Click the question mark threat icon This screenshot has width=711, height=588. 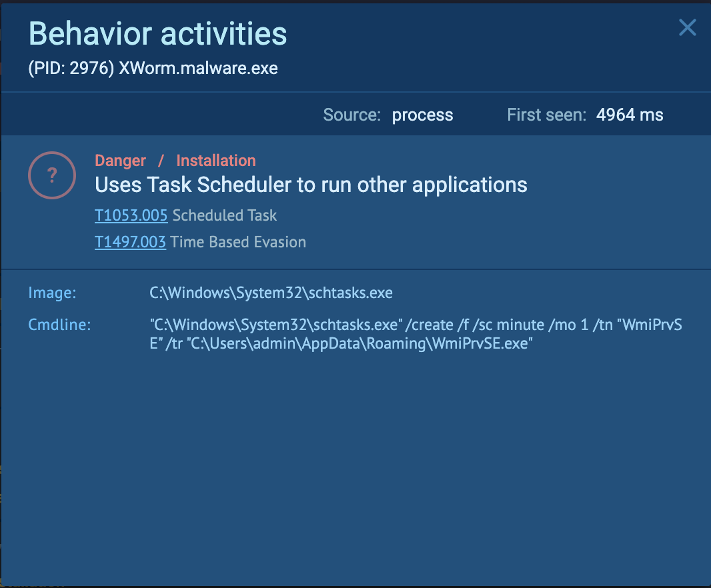click(52, 176)
